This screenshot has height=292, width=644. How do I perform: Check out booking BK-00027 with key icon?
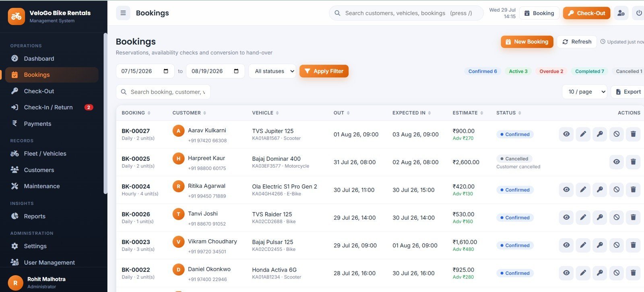[x=600, y=134]
